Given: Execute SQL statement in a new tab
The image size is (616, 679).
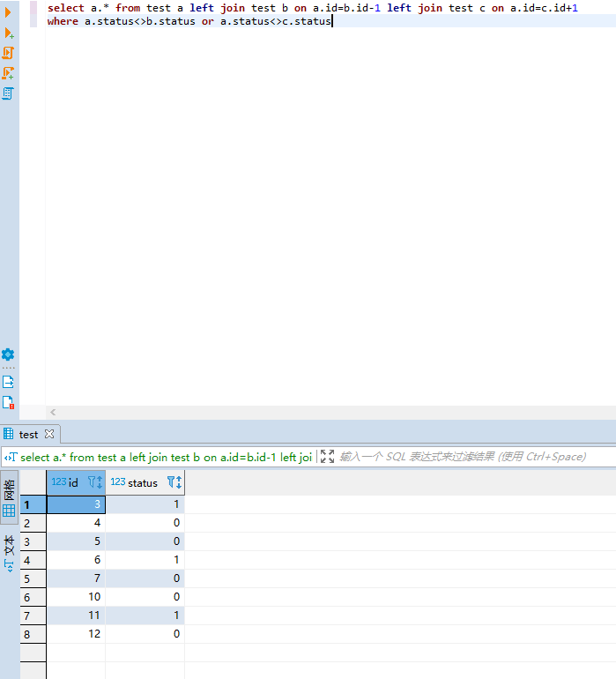Looking at the screenshot, I should coord(9,33).
